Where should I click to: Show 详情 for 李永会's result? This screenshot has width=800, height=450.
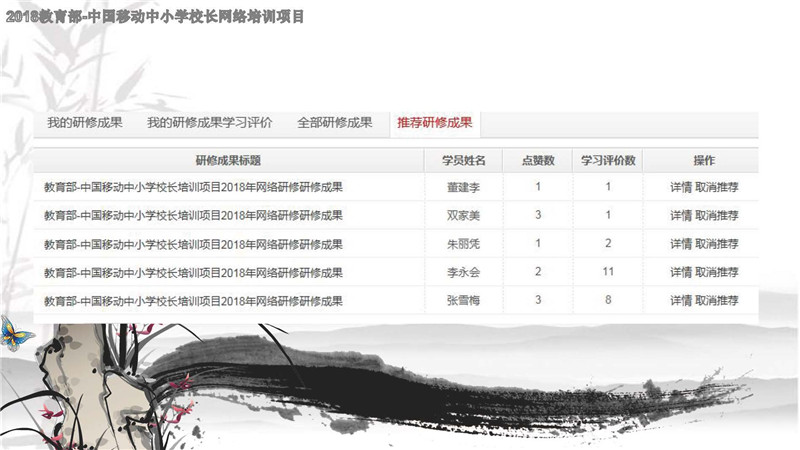681,272
